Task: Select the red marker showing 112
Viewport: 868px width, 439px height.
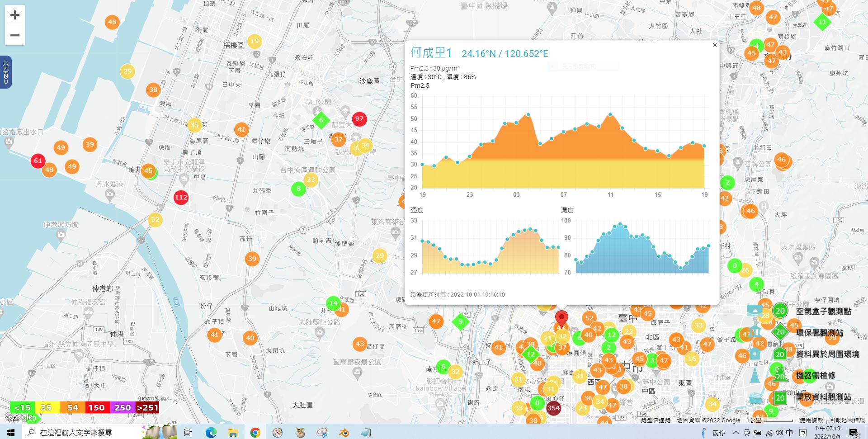Action: pos(181,197)
